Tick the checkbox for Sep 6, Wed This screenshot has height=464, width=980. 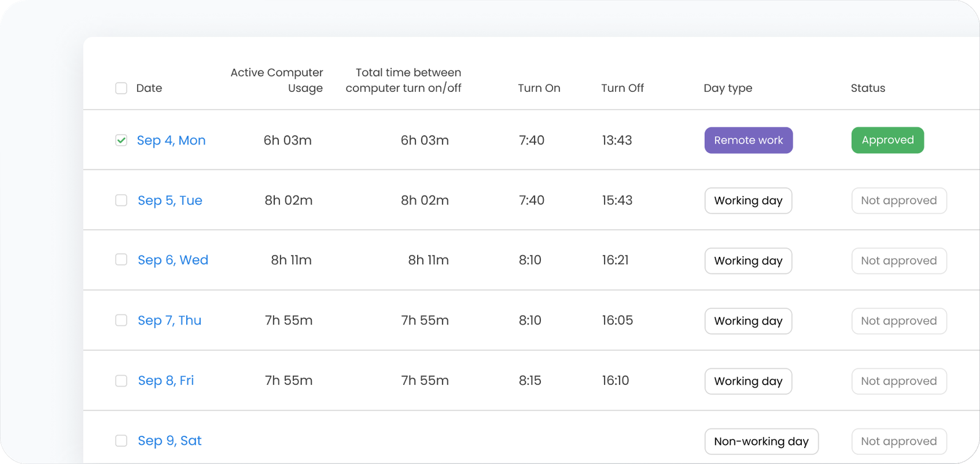(121, 260)
